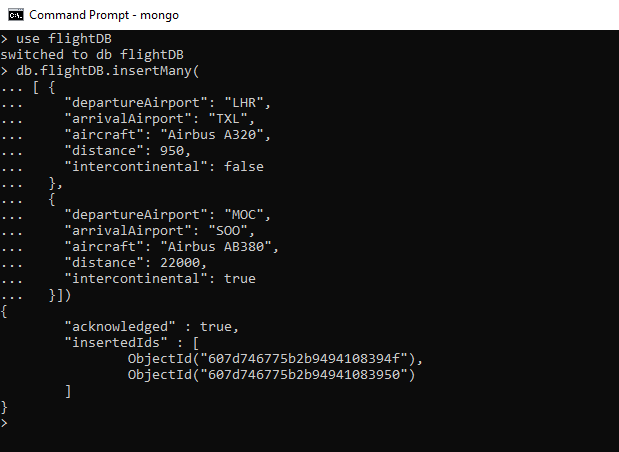Click the "insertedIds" output key
This screenshot has height=452, width=619.
[x=116, y=342]
